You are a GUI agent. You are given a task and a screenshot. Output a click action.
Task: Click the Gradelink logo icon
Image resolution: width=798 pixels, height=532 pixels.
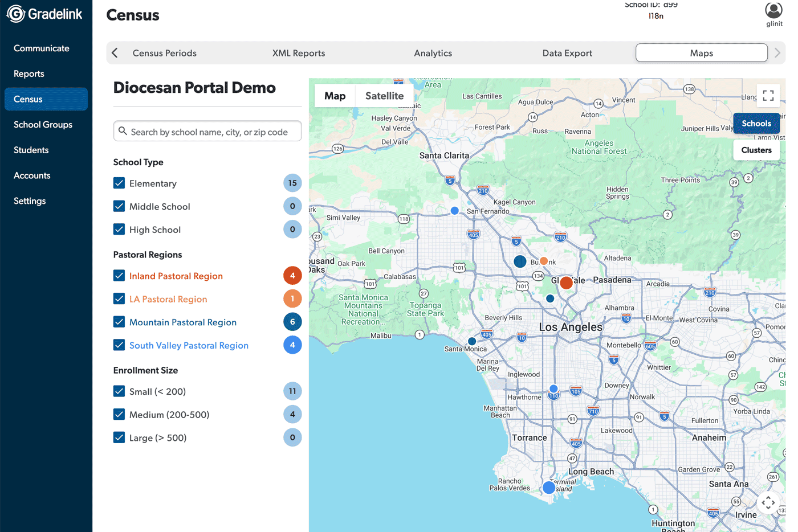pyautogui.click(x=15, y=14)
